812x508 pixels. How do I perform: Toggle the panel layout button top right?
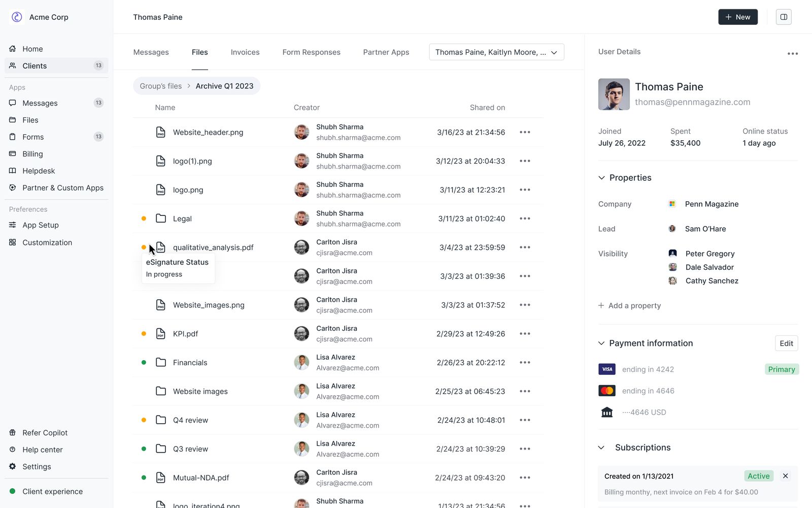tap(783, 17)
